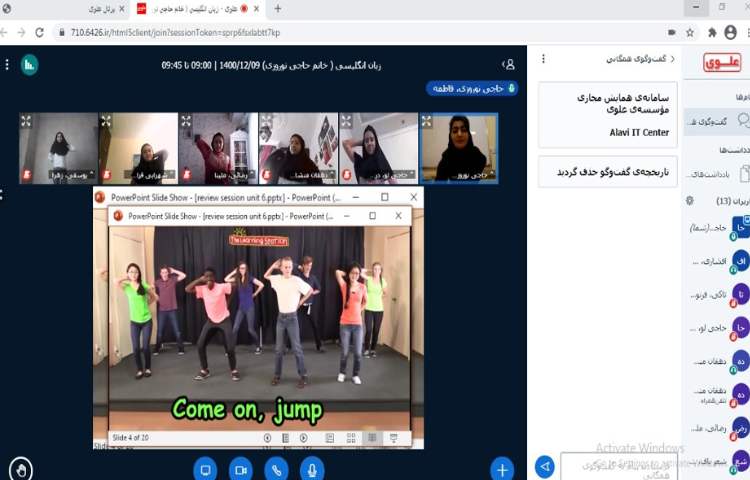Open the users gear settings icon
This screenshot has width=750, height=480.
(x=690, y=201)
